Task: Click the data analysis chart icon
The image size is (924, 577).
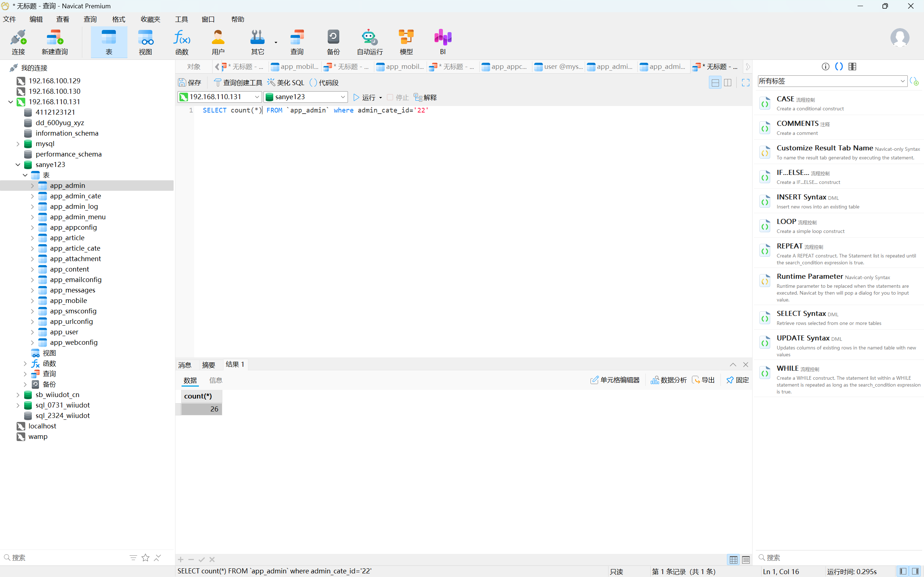Action: 654,380
